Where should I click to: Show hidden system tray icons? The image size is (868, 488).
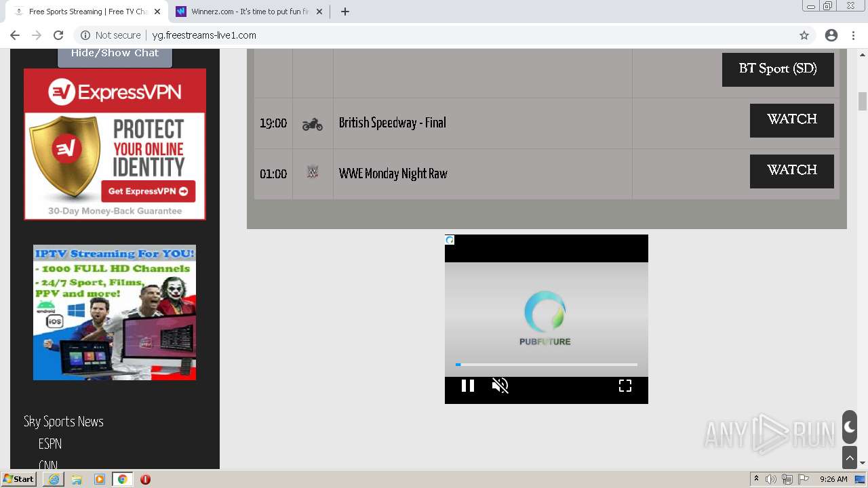coord(757,479)
